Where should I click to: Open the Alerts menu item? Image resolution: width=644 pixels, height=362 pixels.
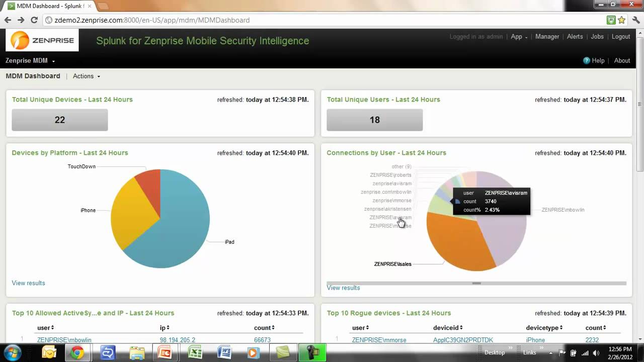click(x=575, y=37)
